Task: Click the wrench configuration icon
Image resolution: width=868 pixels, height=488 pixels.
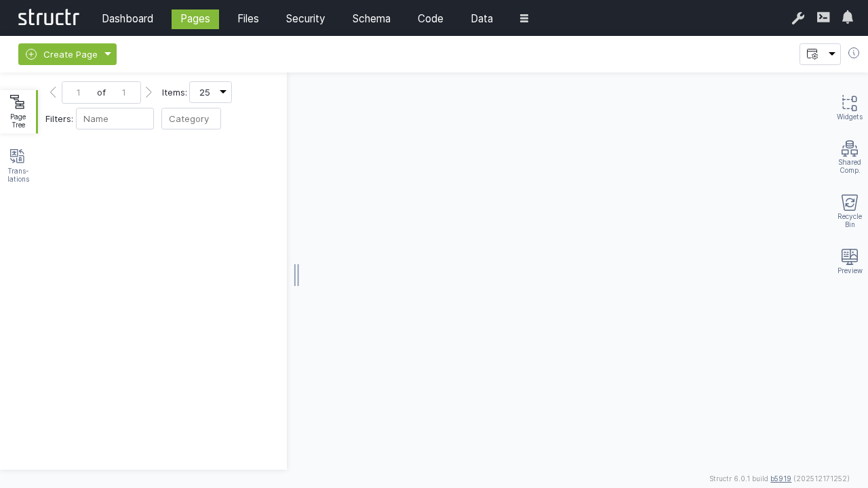Action: point(797,18)
